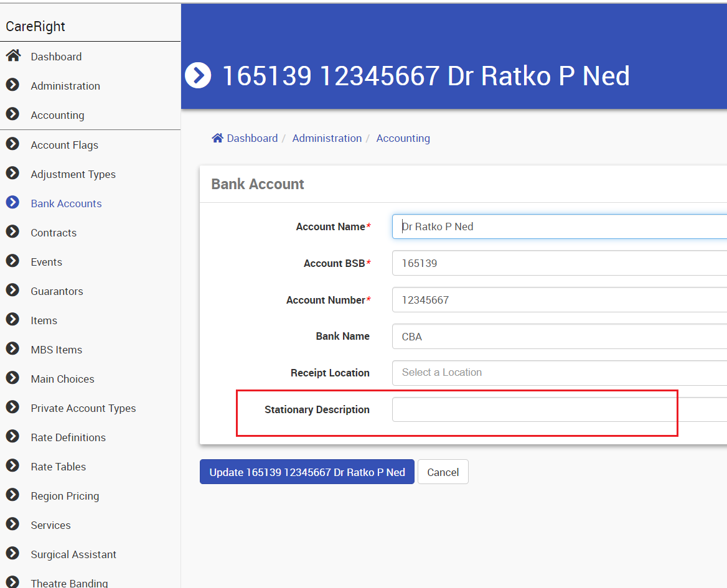Click the arrow icon beside Account Flags
Viewport: 727px width, 588px height.
point(12,144)
